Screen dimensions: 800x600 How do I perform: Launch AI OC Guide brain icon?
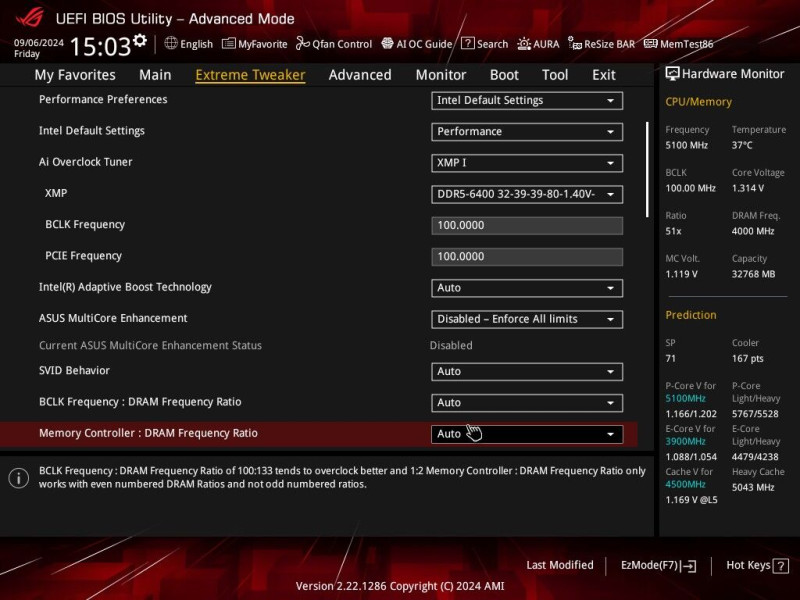pos(387,43)
